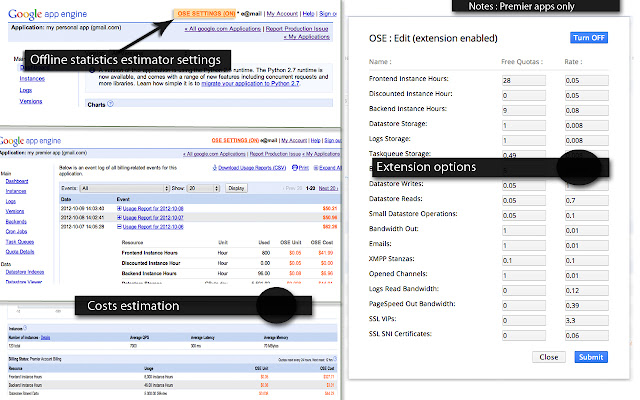Viewport: 640px width, 400px height.
Task: Click Report Production Issue in personal app panel
Action: point(297,29)
